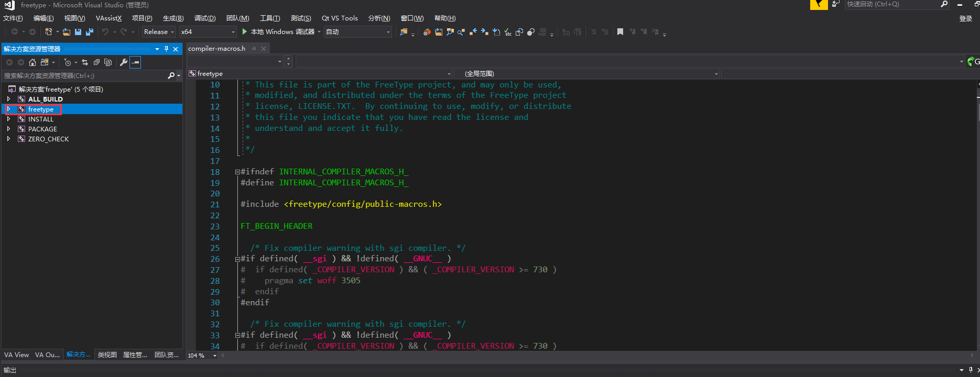
Task: Open Visual Assist tomato options icon
Action: click(427, 32)
